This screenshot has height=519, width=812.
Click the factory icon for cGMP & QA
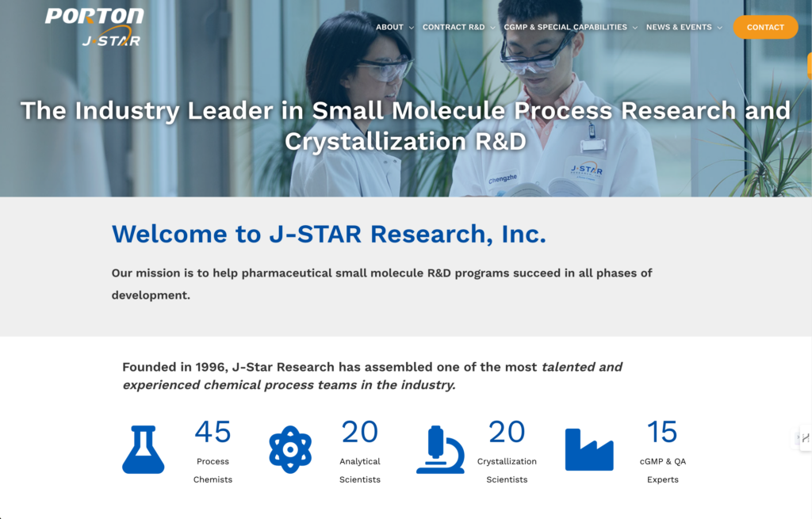pyautogui.click(x=589, y=449)
